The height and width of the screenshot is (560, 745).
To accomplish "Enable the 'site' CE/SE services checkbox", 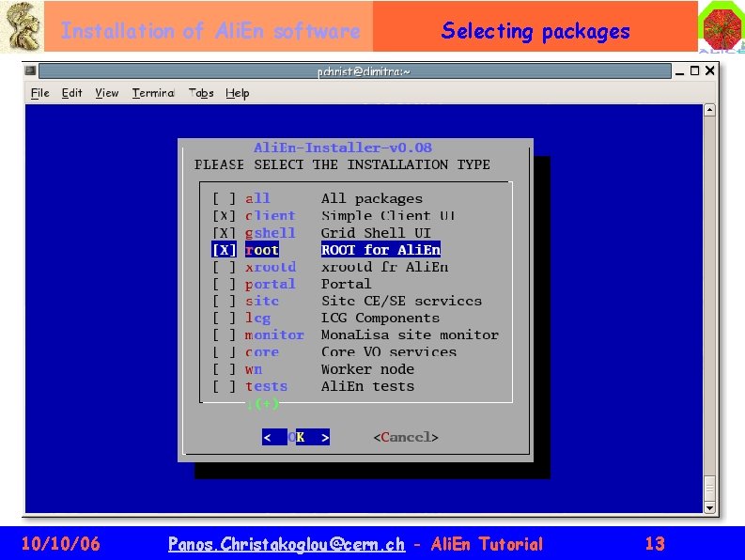I will click(x=224, y=302).
